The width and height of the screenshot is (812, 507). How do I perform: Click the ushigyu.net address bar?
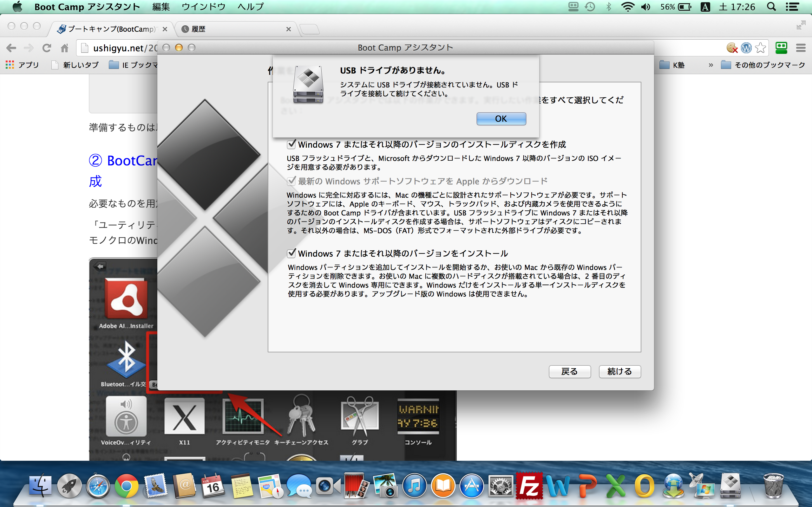point(117,48)
